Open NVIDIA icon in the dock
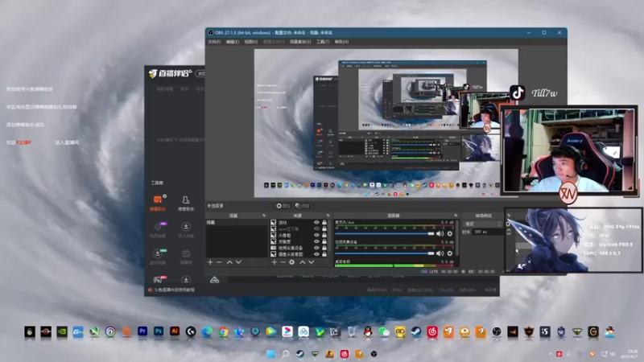Viewport: 644px width, 362px height. (62, 331)
